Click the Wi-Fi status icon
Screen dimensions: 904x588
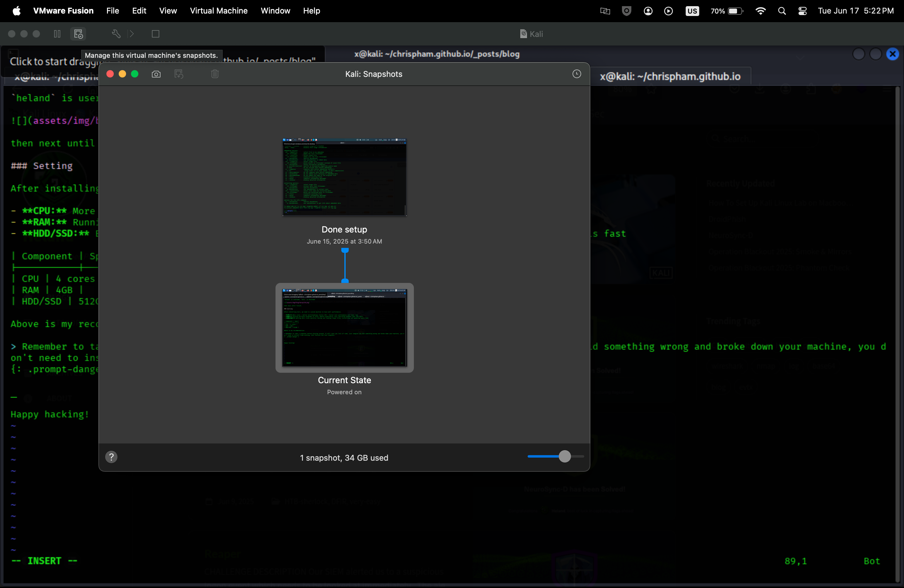click(x=760, y=11)
